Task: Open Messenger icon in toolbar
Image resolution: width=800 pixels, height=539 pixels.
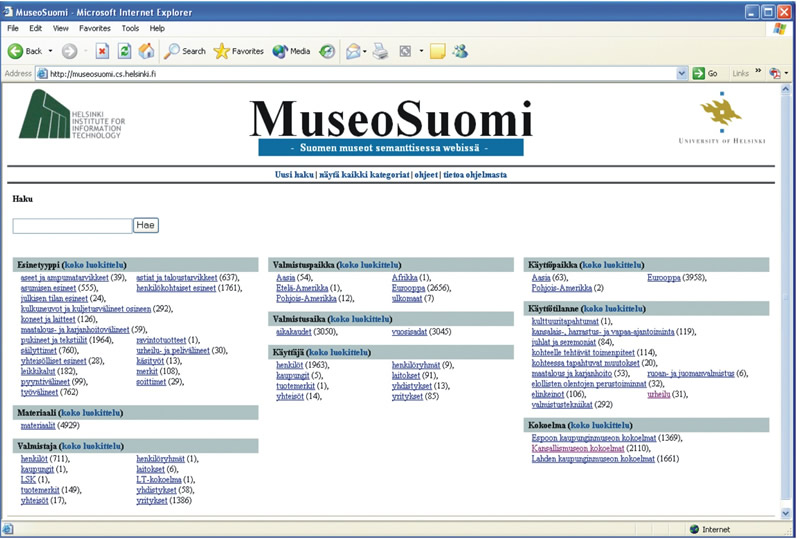Action: tap(460, 51)
